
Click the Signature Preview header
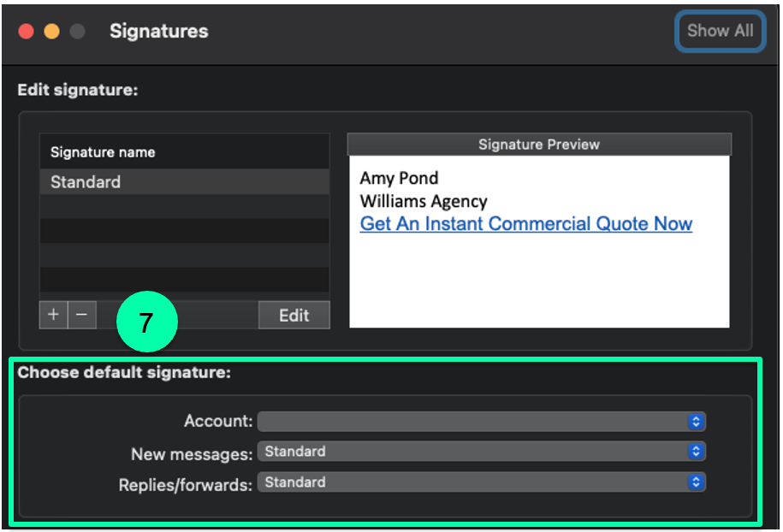[539, 145]
